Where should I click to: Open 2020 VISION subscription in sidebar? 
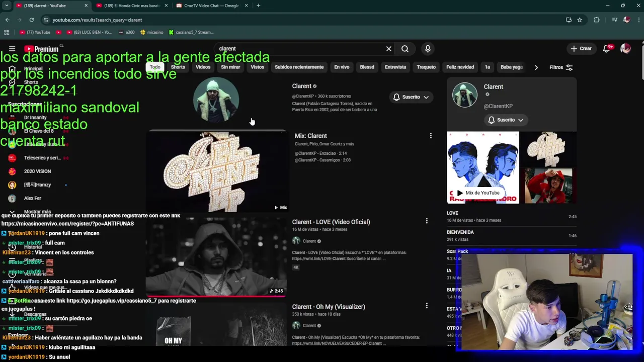tap(37, 171)
